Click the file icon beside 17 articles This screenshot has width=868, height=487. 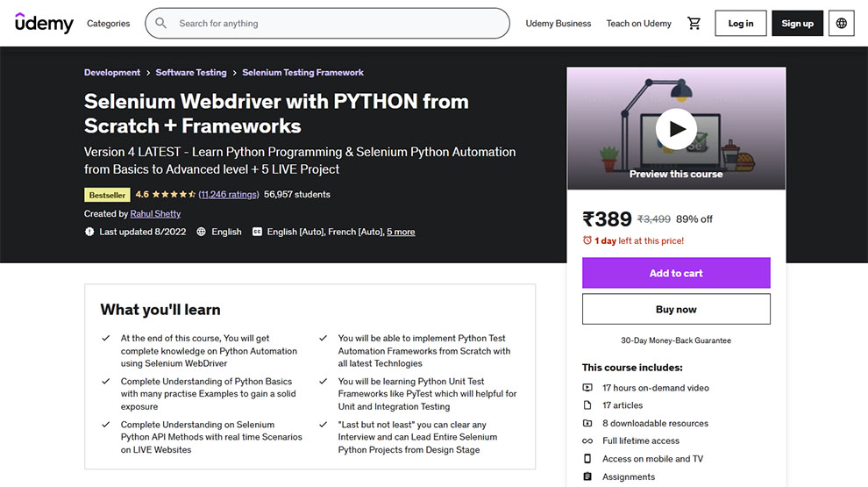pos(587,405)
